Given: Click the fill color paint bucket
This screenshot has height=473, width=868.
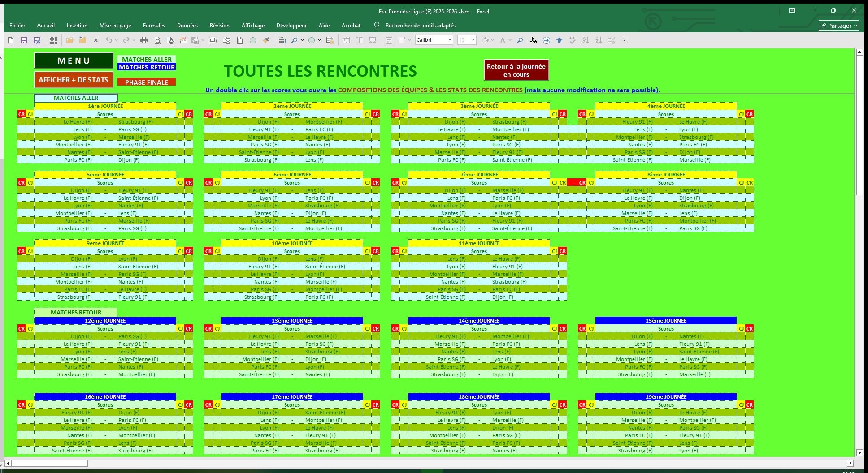Looking at the screenshot, I should tap(485, 40).
